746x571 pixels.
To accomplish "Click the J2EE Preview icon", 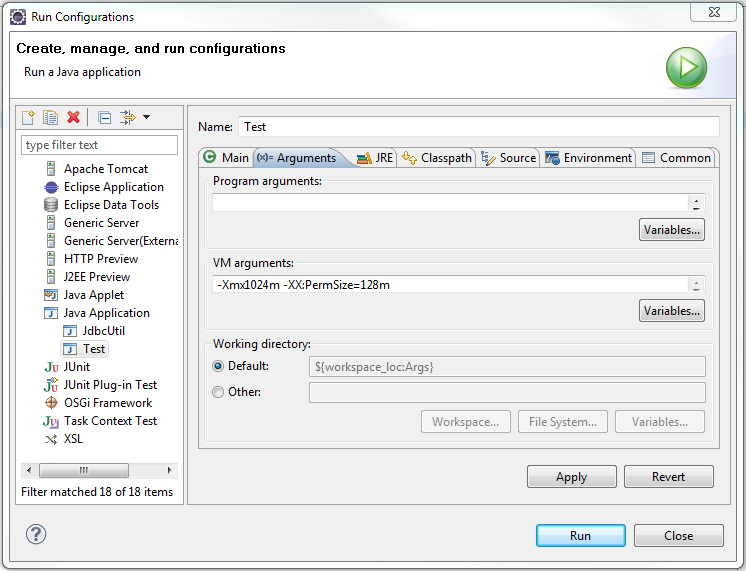I will pos(51,277).
